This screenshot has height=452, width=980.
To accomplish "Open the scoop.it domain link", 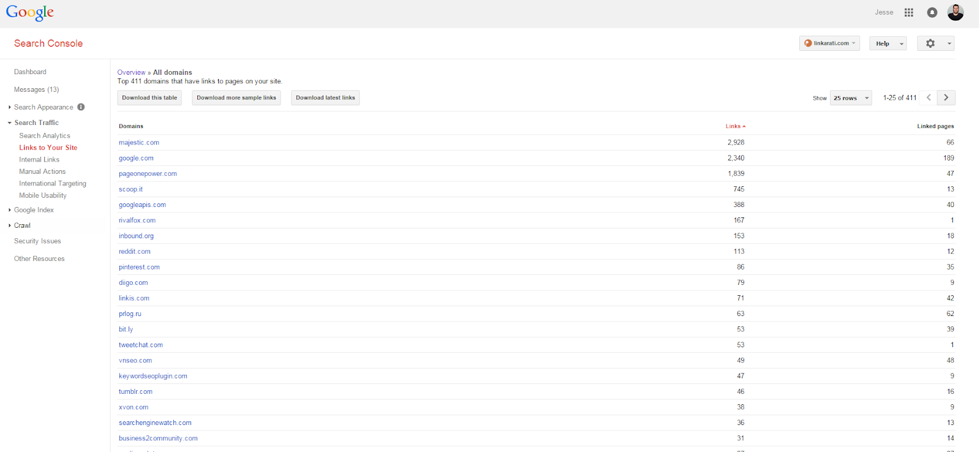I will [x=130, y=189].
